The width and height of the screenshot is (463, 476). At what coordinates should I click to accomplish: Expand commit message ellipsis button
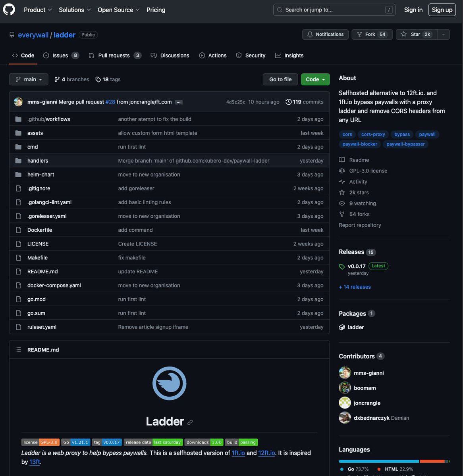(x=179, y=102)
